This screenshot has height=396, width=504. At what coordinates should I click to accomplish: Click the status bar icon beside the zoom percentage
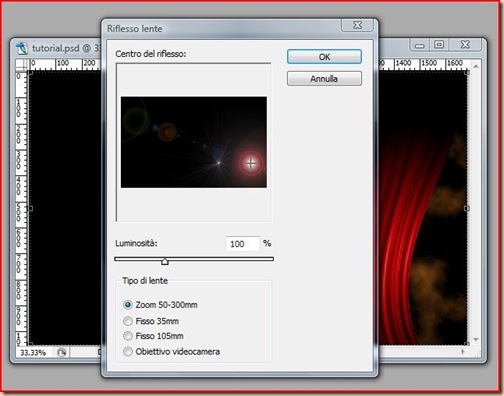62,352
